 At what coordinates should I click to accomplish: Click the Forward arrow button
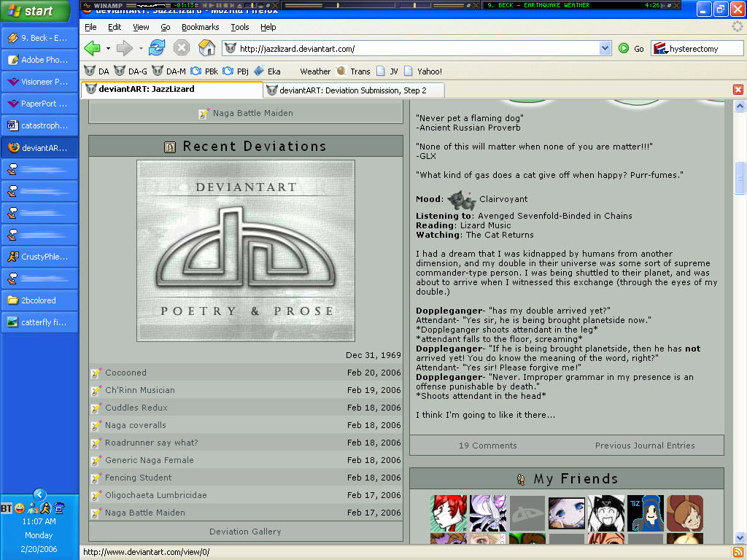pos(124,48)
